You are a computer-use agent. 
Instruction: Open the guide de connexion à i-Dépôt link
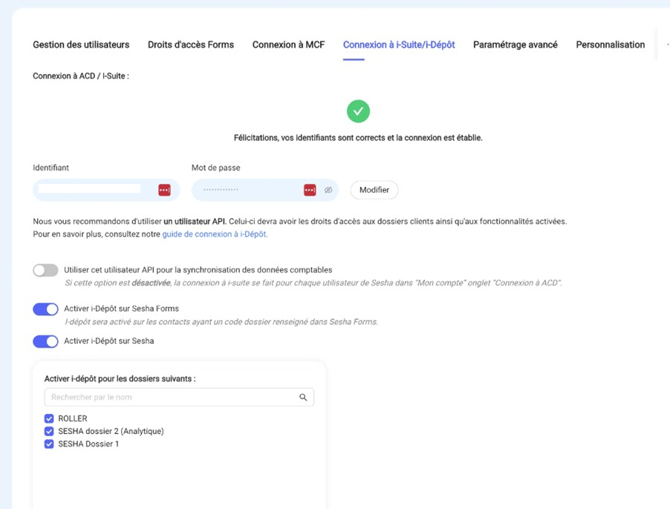pos(214,234)
